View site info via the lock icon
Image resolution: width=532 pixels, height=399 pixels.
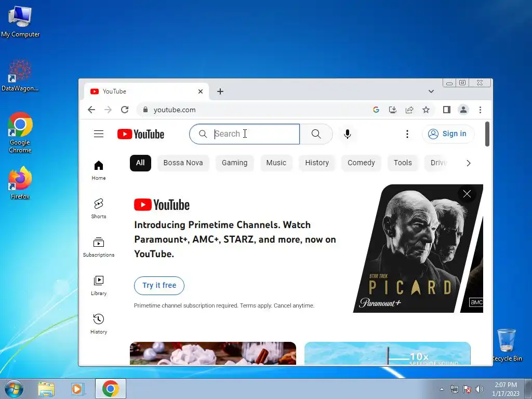pos(145,110)
